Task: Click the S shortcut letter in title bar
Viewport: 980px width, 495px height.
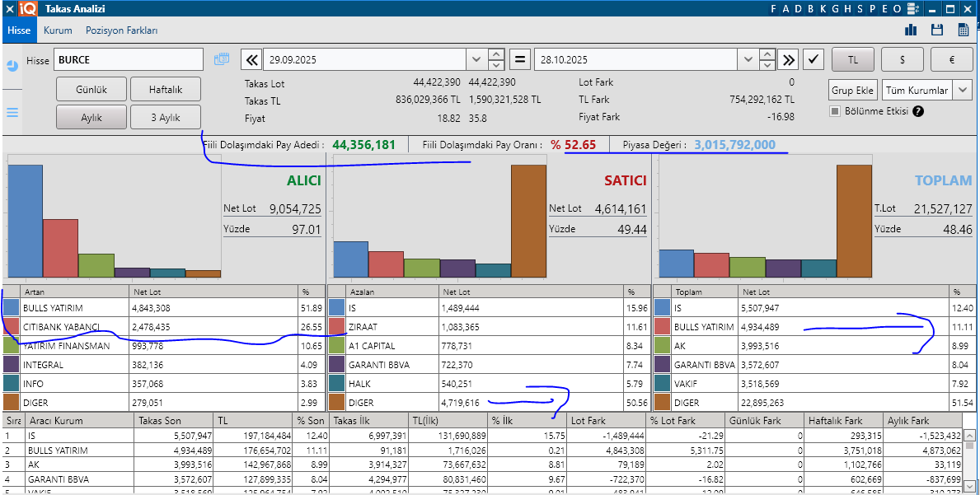Action: coord(860,9)
